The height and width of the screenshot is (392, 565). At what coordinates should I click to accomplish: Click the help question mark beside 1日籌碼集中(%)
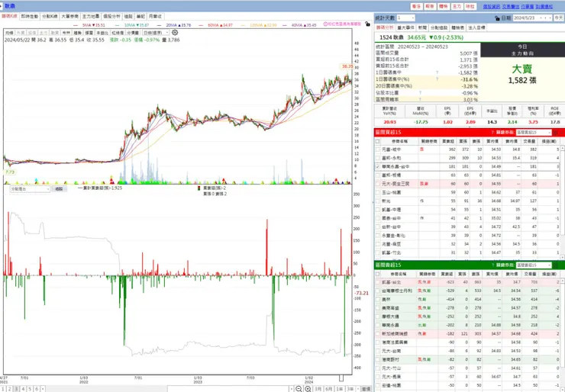437,79
